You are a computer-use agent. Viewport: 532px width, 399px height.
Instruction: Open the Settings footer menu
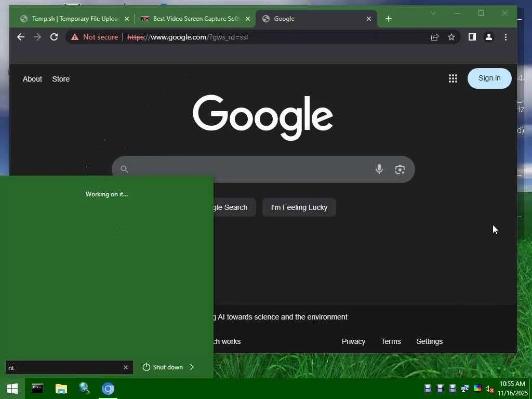coord(429,341)
